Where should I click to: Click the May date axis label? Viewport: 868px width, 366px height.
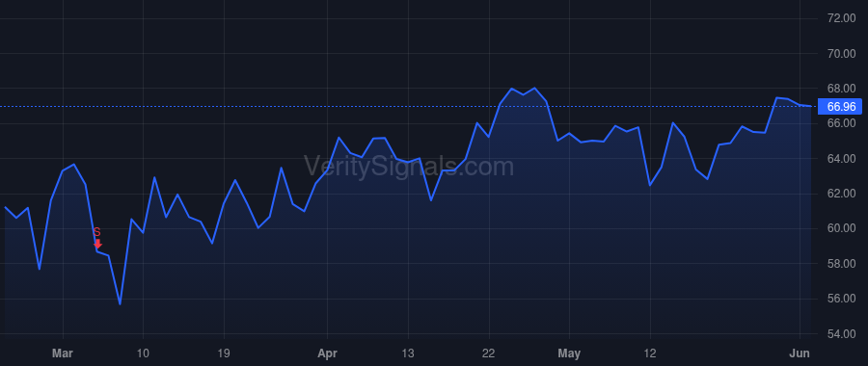[x=569, y=353]
